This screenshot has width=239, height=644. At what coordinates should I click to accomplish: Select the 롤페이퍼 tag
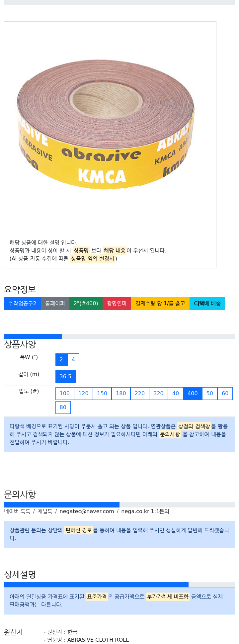coord(55,304)
